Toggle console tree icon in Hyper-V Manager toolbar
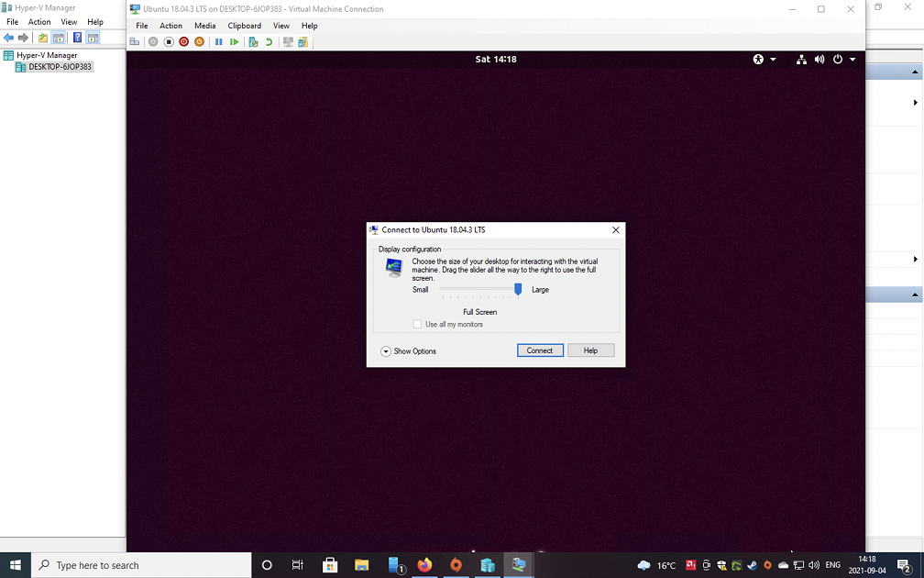The width and height of the screenshot is (924, 578). (59, 38)
